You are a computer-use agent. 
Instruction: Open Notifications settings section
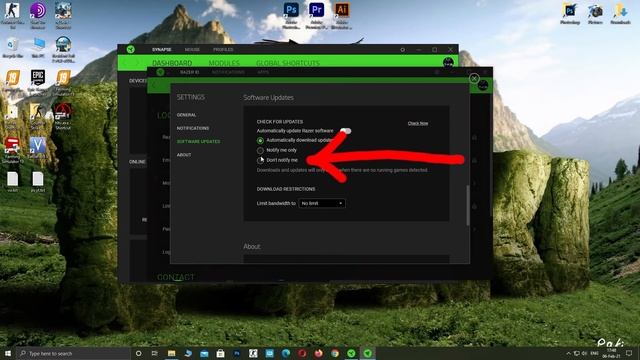[193, 128]
